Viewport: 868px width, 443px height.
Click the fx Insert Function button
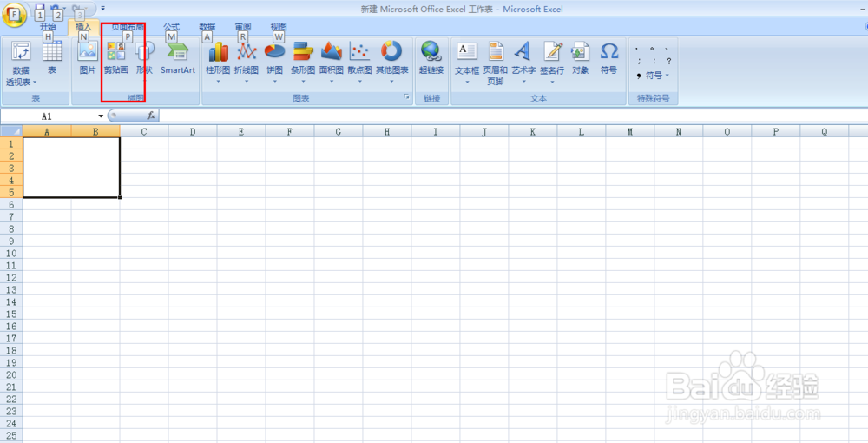point(151,116)
